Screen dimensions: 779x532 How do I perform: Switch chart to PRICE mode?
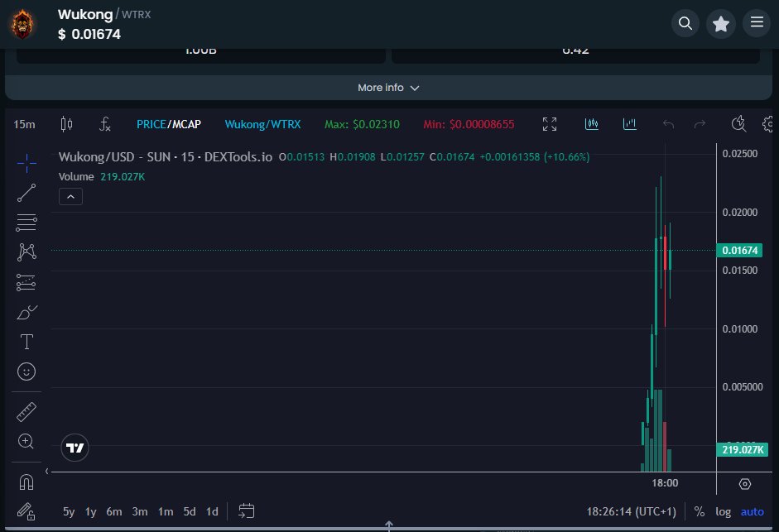pos(151,124)
